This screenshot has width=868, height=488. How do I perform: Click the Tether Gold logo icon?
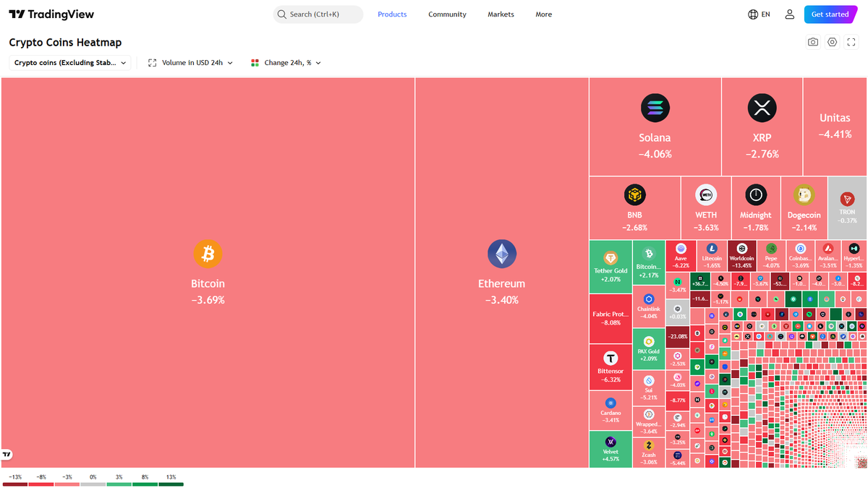coord(610,258)
